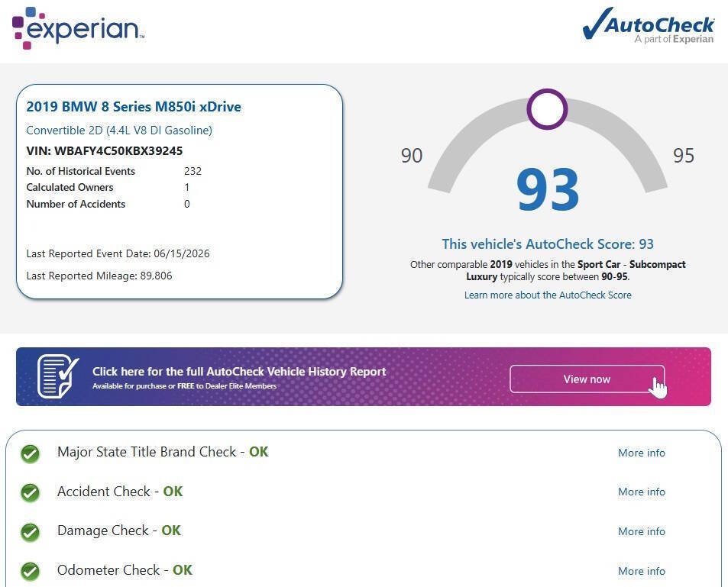The image size is (728, 587).
Task: Click the green check icon beside Odometer Check
Action: [x=31, y=572]
